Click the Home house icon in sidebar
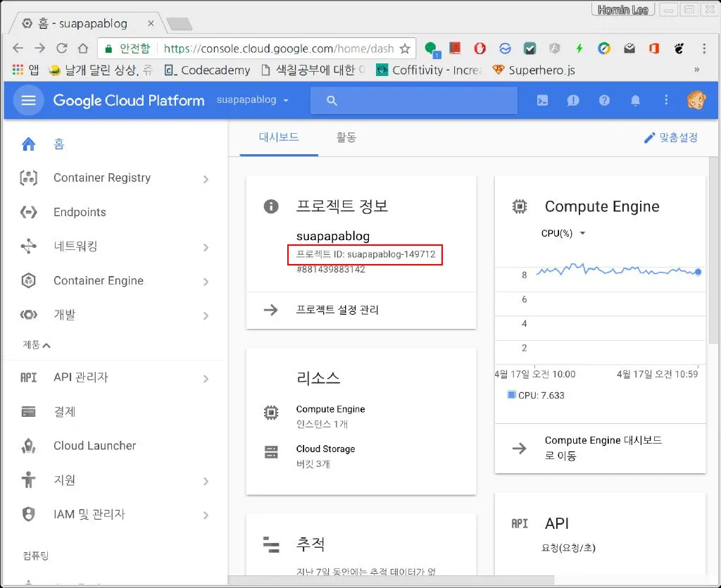This screenshot has width=721, height=588. 28,144
